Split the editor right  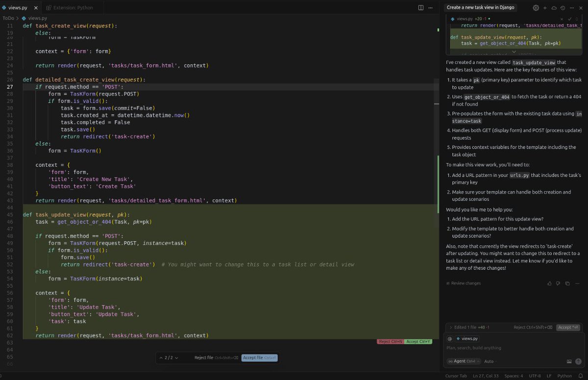pyautogui.click(x=420, y=8)
